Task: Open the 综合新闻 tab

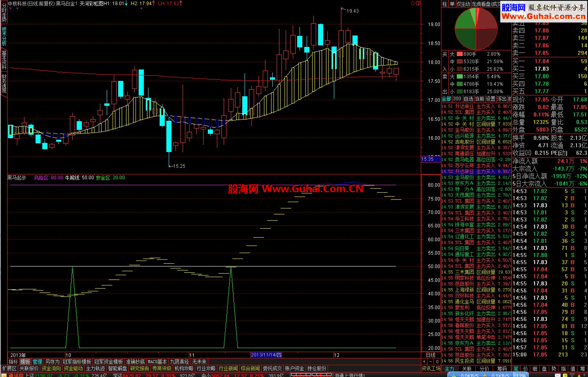Action: (x=251, y=368)
